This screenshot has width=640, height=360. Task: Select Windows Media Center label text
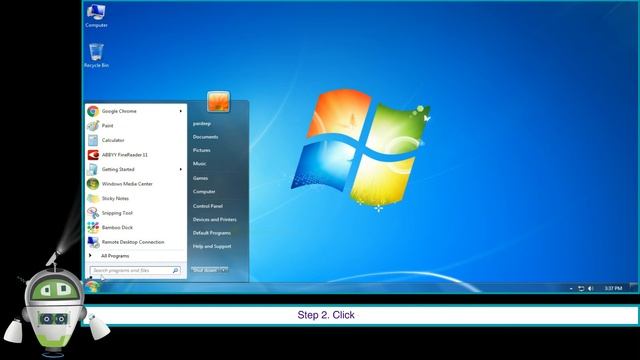coord(127,184)
